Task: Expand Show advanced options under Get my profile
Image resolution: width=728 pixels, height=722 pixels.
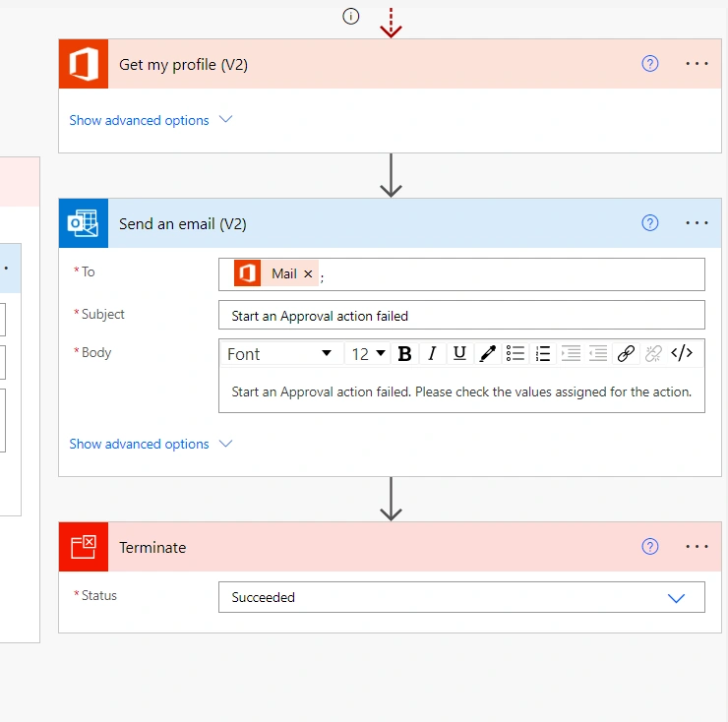Action: 151,120
